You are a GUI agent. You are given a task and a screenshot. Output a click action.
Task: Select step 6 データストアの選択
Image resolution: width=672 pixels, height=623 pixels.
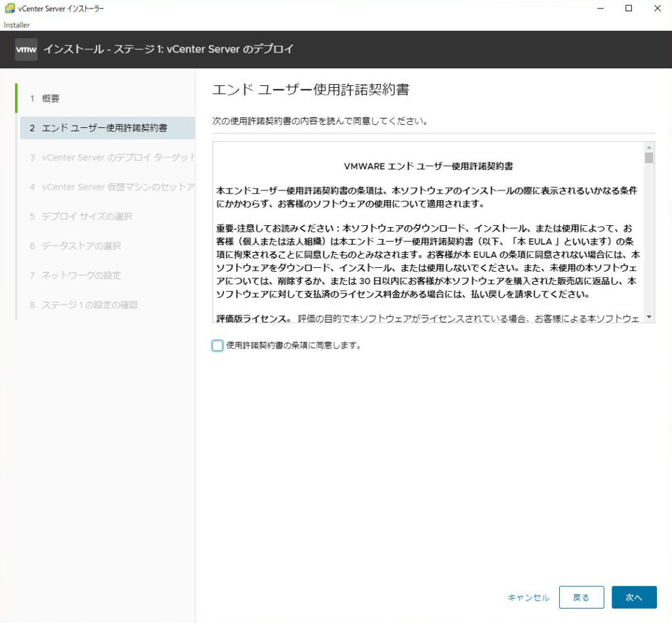(108, 246)
